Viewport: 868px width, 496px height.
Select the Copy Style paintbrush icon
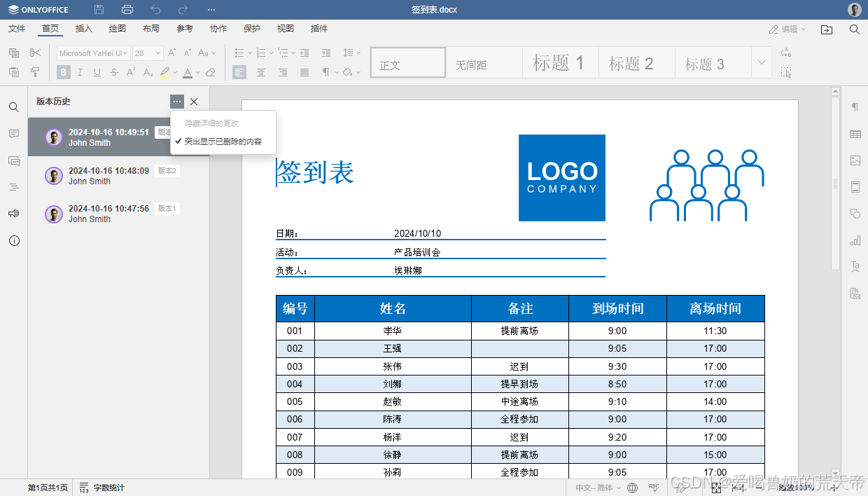35,71
